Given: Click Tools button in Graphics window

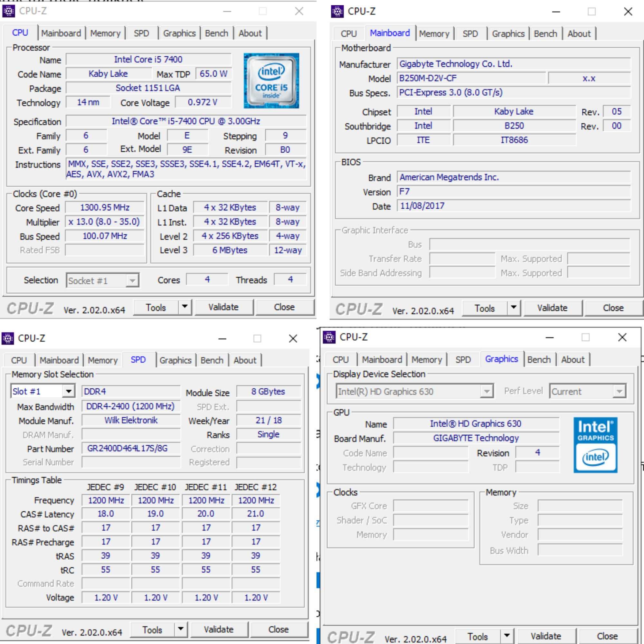Looking at the screenshot, I should [x=478, y=636].
